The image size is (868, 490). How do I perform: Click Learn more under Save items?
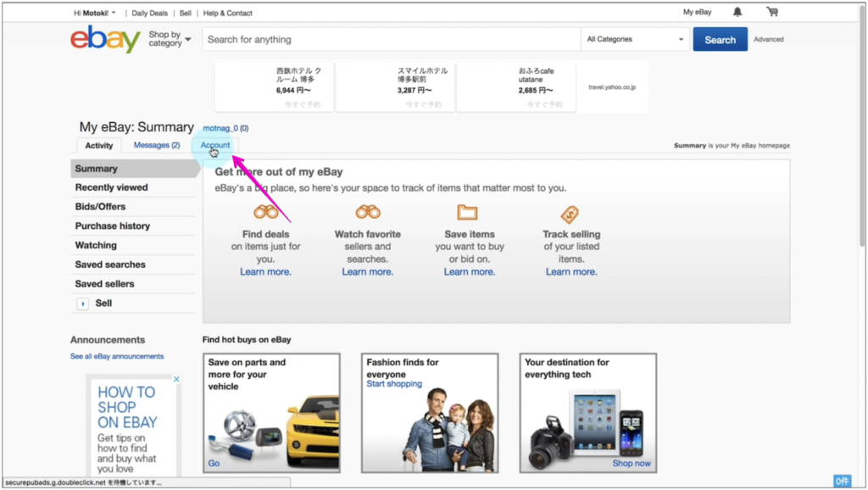point(470,272)
